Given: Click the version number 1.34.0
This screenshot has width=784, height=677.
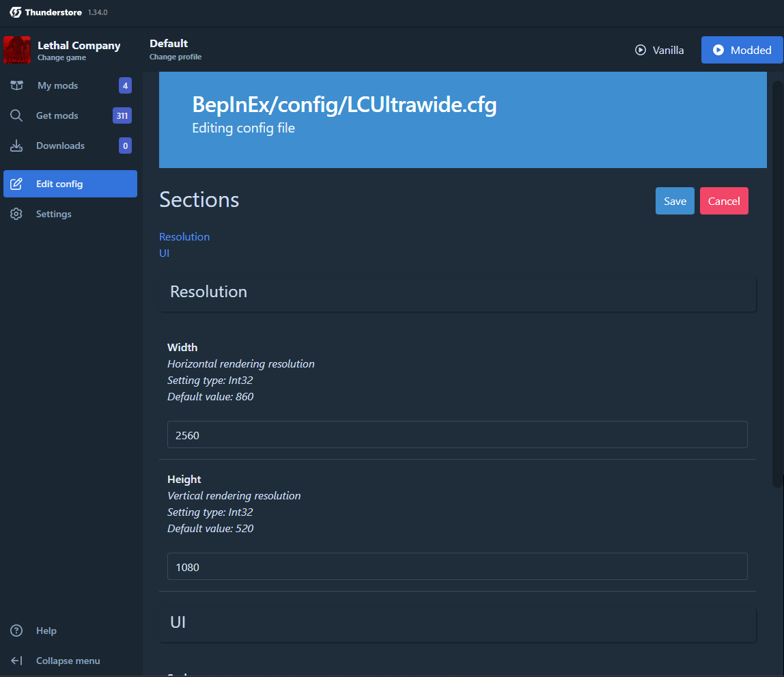Looking at the screenshot, I should [x=98, y=12].
